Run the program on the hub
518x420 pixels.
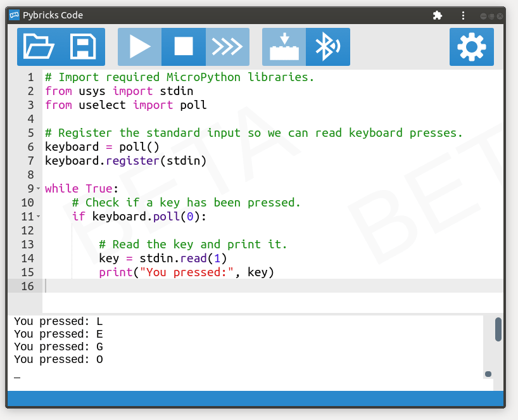[x=139, y=46]
